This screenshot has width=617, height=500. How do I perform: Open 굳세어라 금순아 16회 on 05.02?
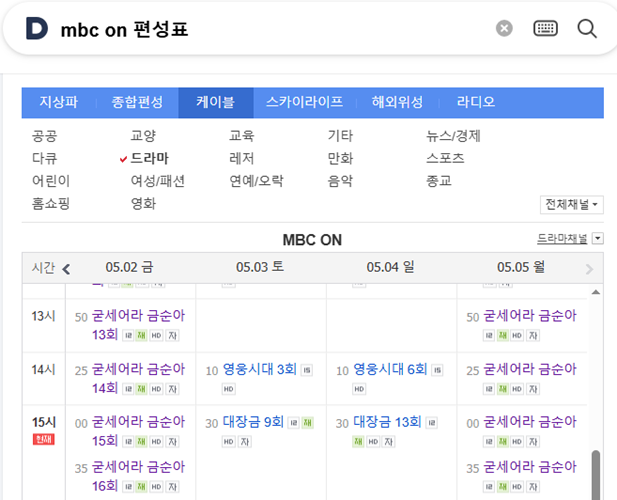[138, 476]
